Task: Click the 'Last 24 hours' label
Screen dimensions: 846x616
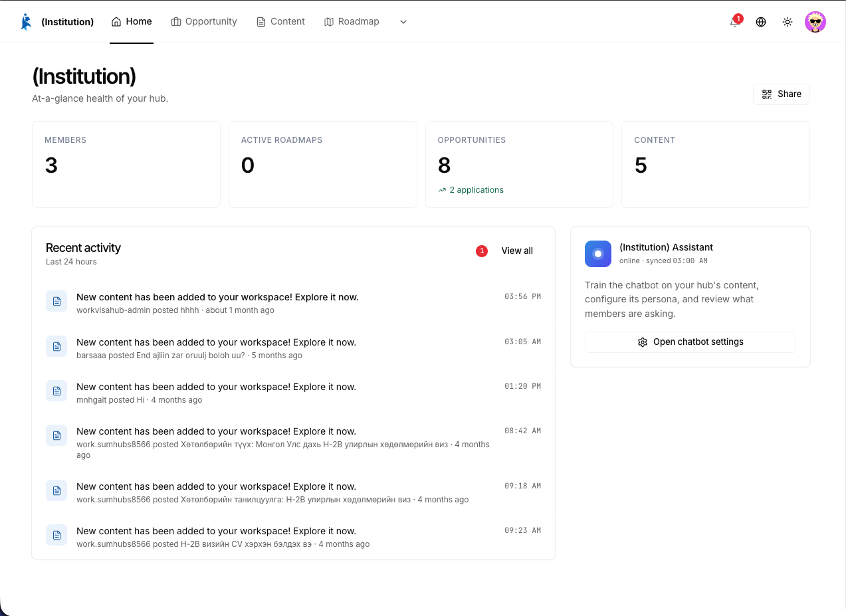Action: click(71, 262)
